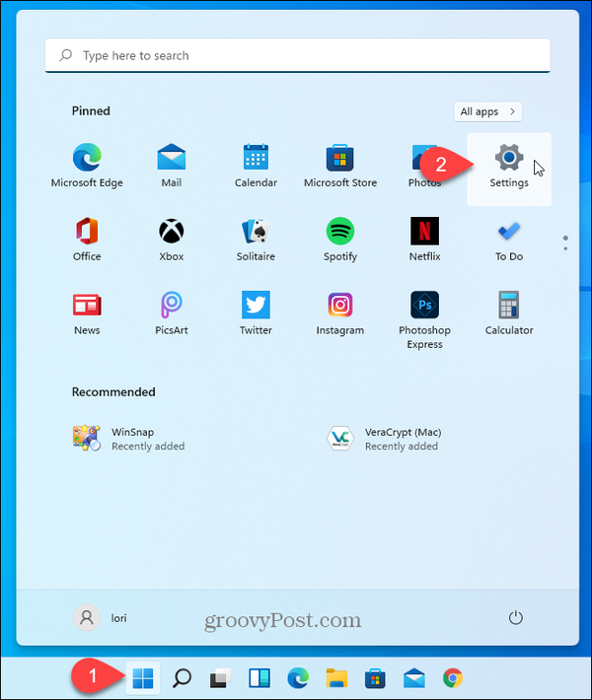Open lori user account menu
The height and width of the screenshot is (700, 592).
pyautogui.click(x=101, y=618)
